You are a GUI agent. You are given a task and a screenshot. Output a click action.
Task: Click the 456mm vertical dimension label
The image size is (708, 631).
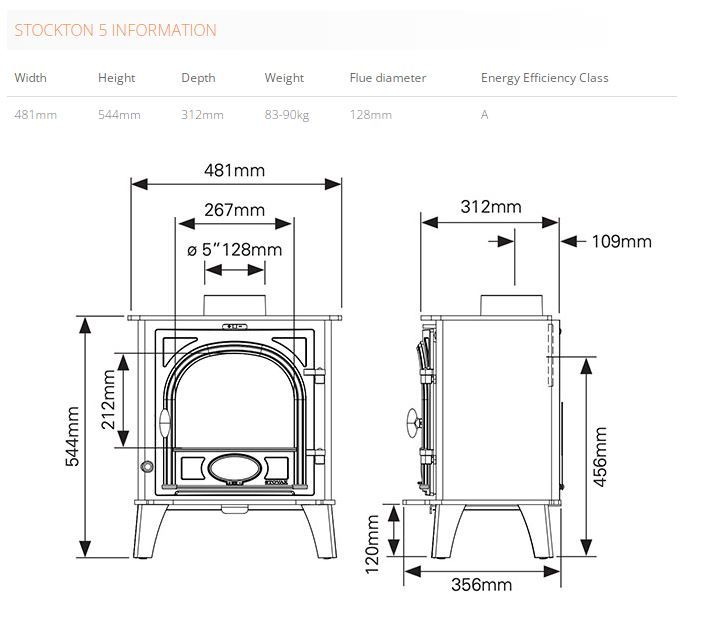[x=600, y=457]
